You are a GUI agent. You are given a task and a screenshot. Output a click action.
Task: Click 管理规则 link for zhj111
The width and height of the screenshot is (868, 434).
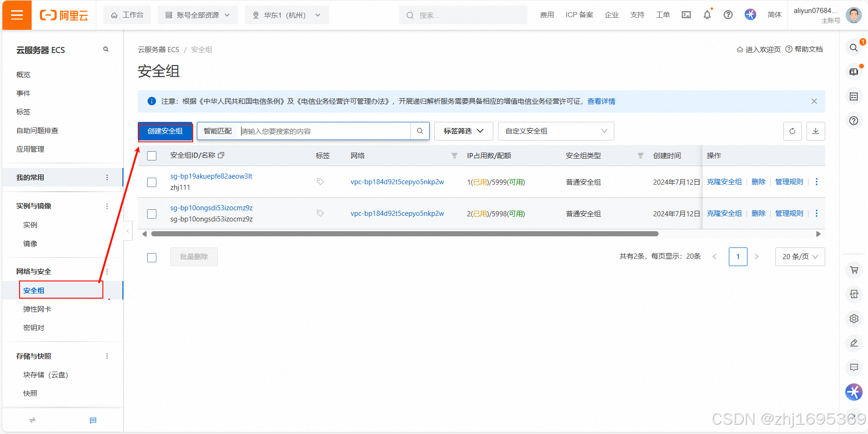789,182
